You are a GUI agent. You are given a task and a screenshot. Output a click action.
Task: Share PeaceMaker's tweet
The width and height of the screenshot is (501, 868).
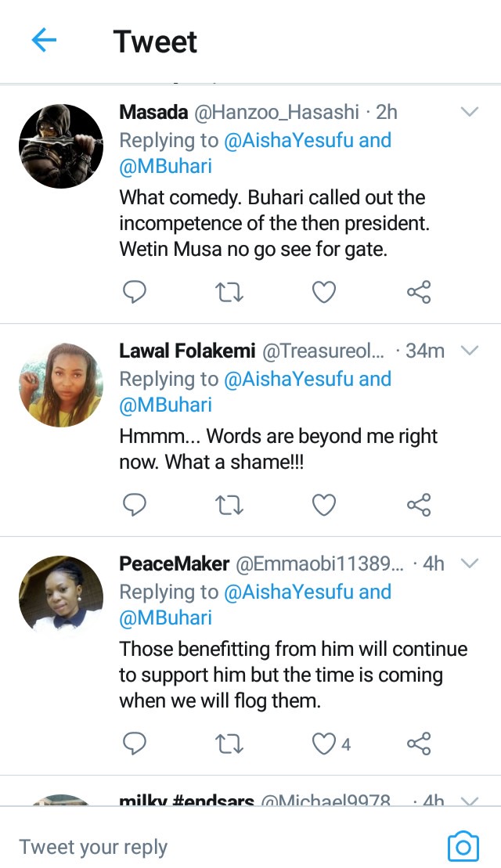pyautogui.click(x=419, y=744)
